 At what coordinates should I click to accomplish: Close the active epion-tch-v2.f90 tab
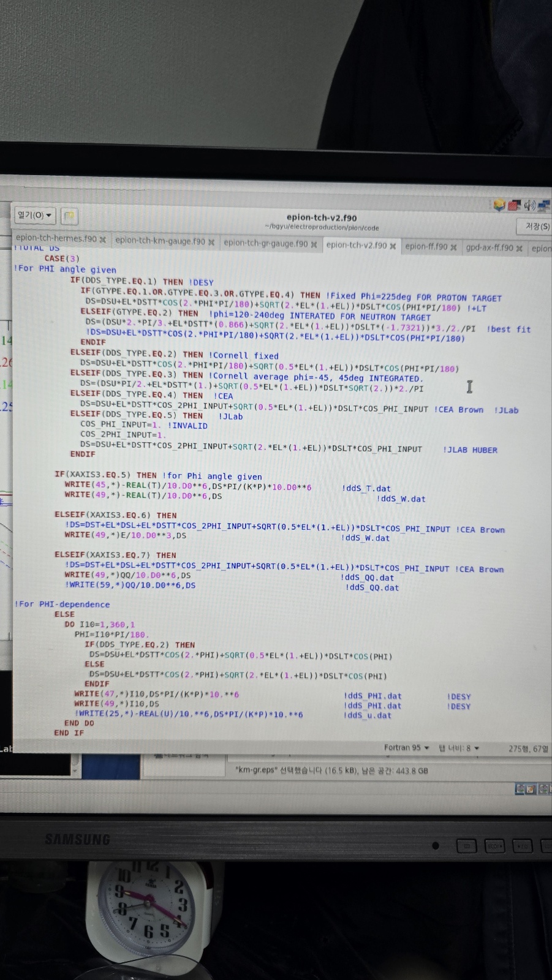click(393, 246)
